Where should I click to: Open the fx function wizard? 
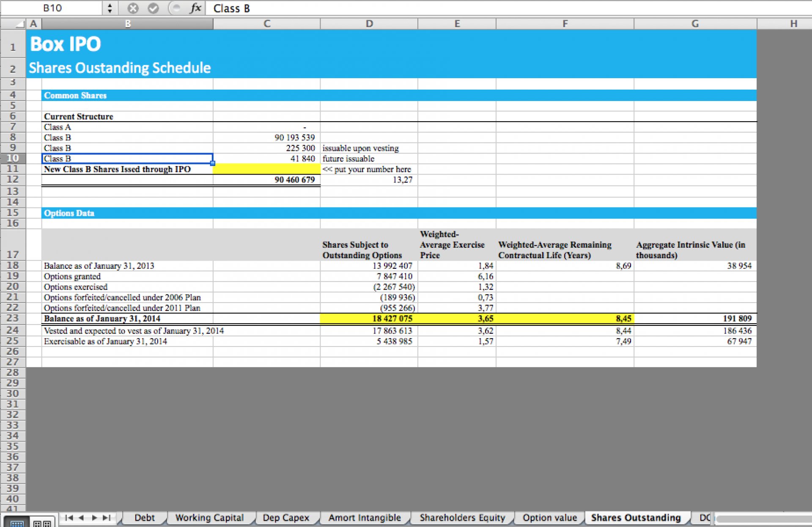point(195,8)
